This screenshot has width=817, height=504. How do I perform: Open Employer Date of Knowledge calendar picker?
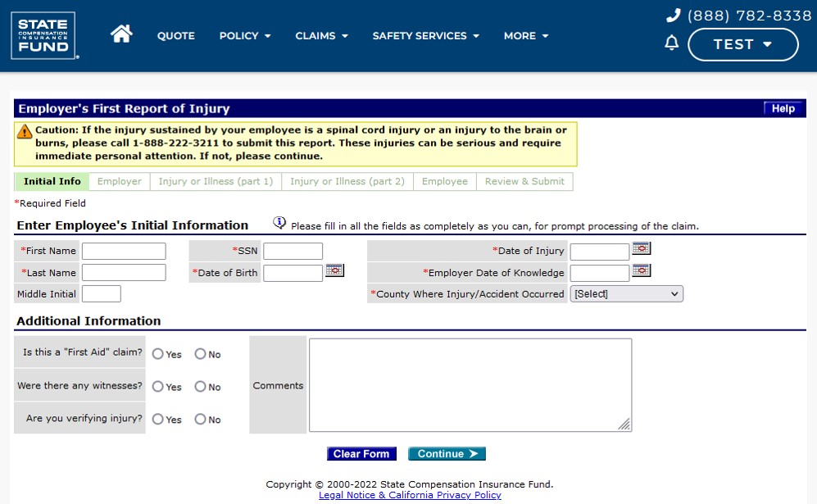pos(641,270)
